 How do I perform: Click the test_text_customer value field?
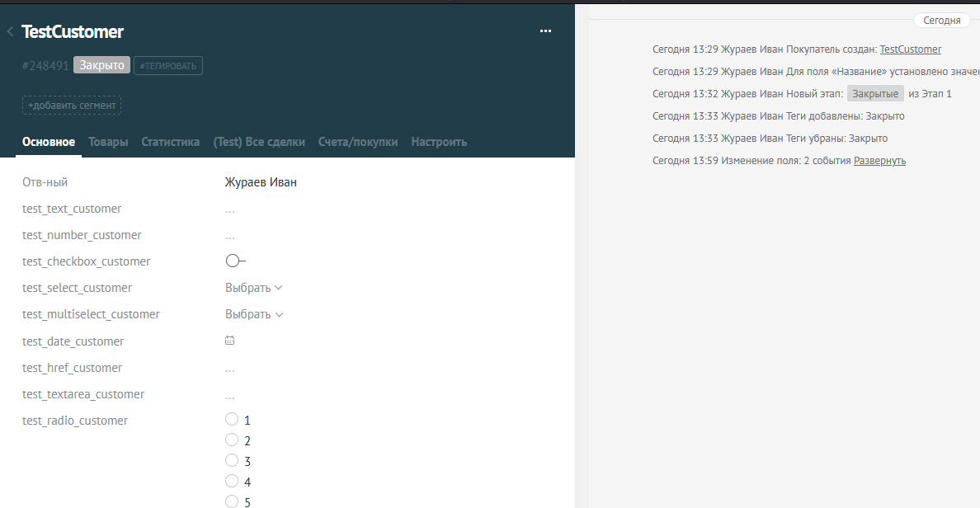[230, 209]
